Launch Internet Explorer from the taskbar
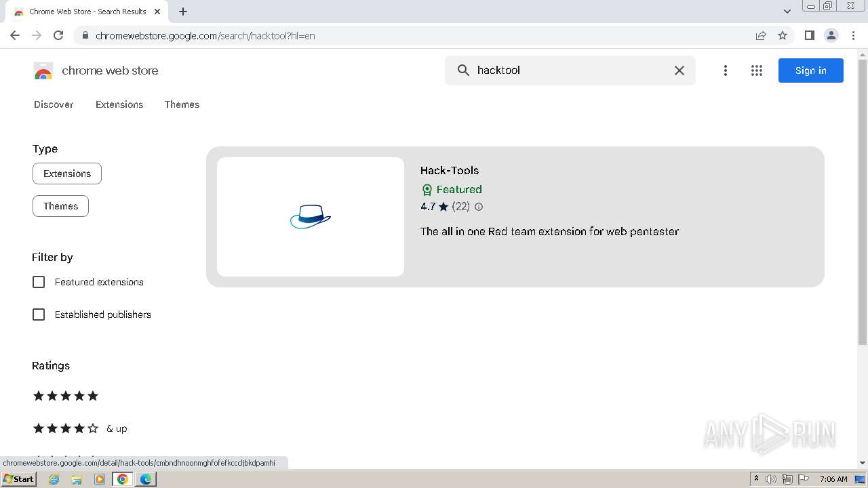 tap(54, 479)
